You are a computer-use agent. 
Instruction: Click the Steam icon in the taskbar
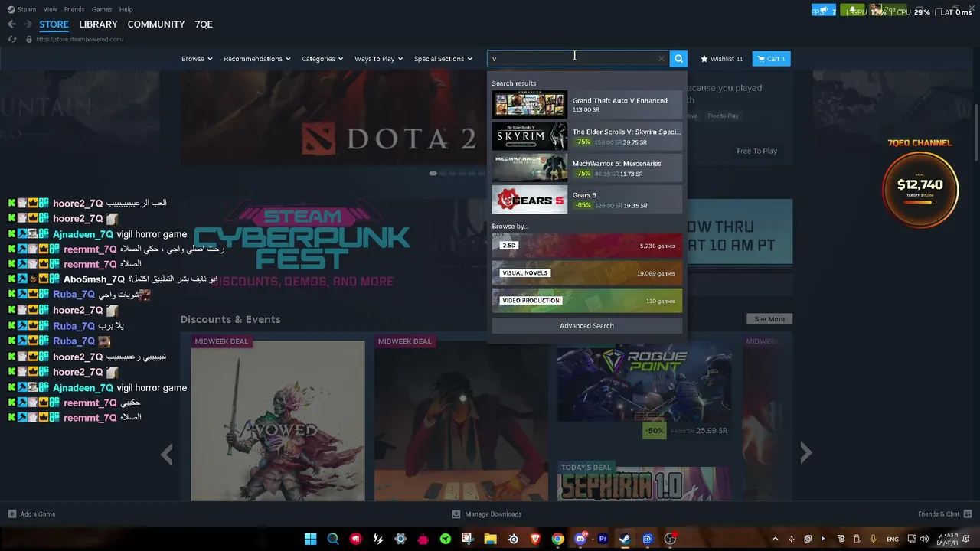[x=625, y=539]
